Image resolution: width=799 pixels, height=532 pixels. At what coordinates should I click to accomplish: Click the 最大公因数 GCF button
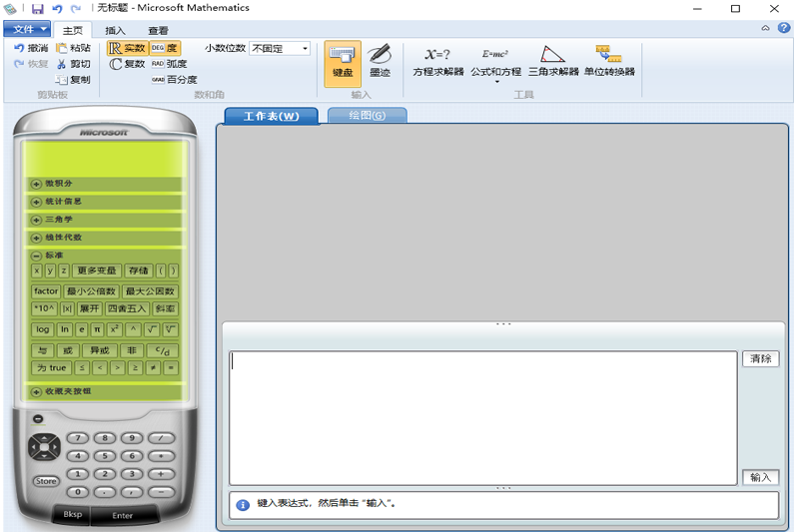pyautogui.click(x=150, y=291)
